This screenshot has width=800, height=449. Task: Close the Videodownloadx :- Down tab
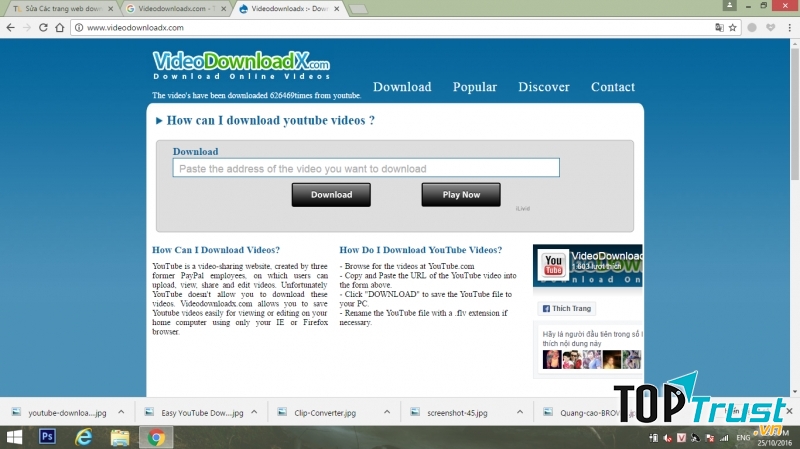point(337,9)
